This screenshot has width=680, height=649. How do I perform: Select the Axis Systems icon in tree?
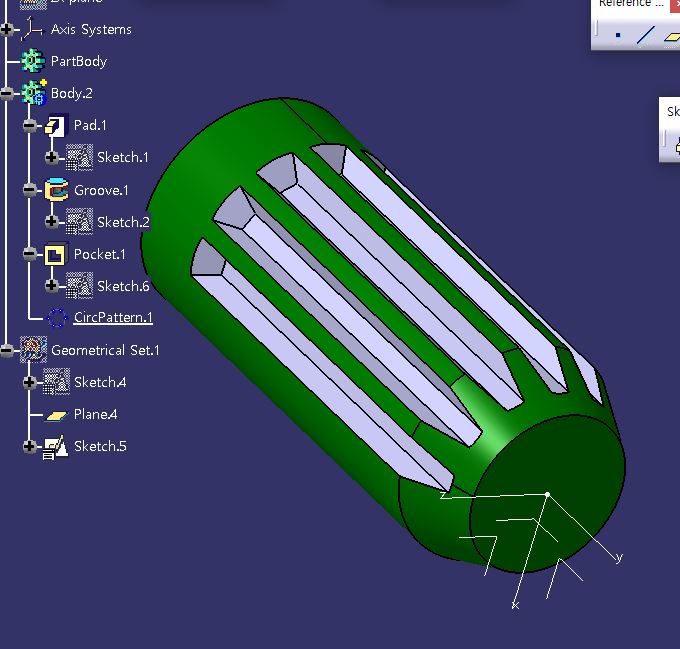32,29
